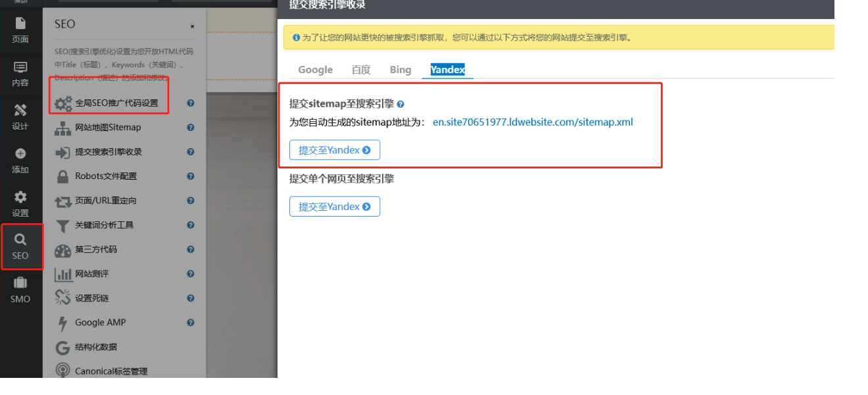The width and height of the screenshot is (868, 395).
Task: Open Google AMP settings
Action: (100, 323)
